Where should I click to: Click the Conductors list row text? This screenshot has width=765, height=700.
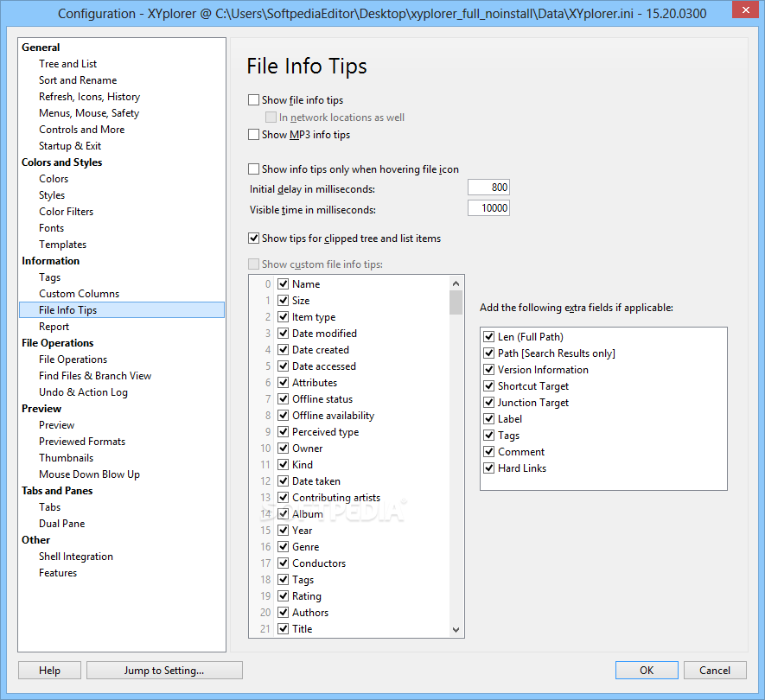pyautogui.click(x=319, y=563)
